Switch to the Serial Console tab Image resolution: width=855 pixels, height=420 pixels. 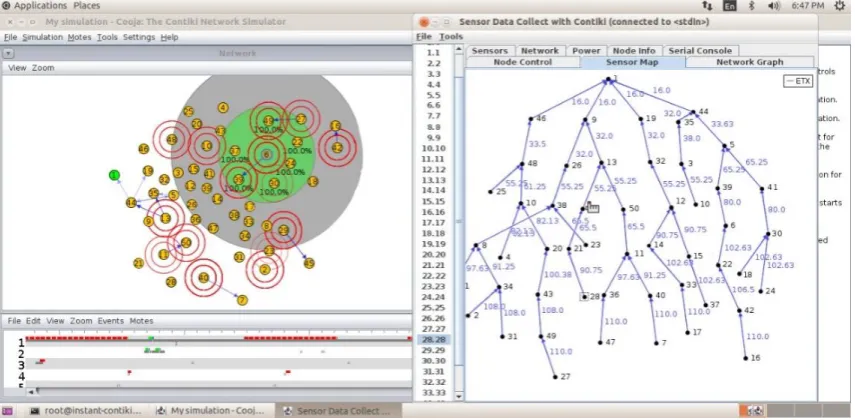(700, 51)
